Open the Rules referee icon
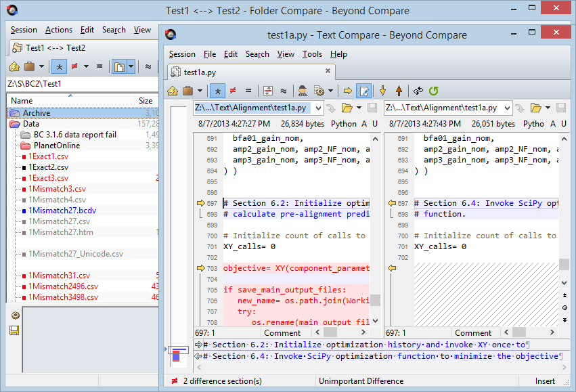576x392 pixels. [x=303, y=90]
